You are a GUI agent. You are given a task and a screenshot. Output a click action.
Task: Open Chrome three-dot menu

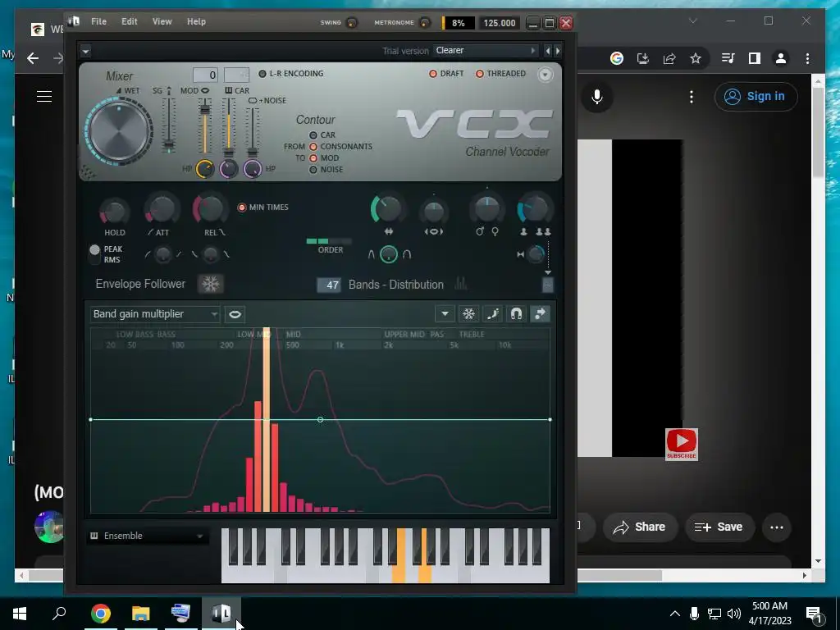tap(807, 58)
